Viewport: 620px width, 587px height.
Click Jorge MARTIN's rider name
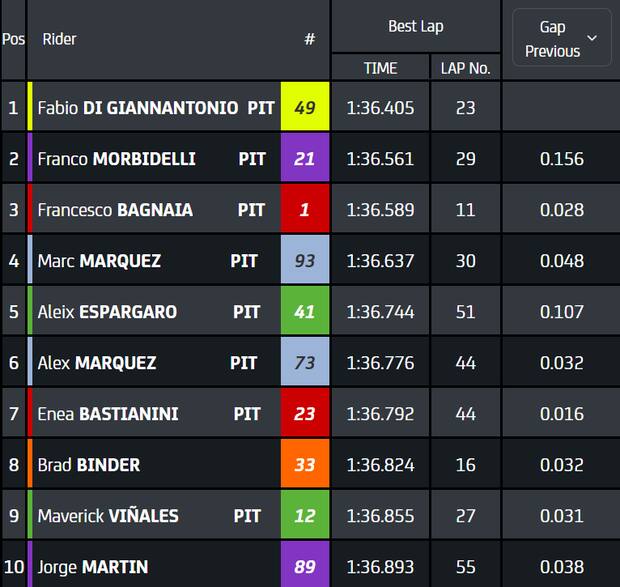[x=92, y=567]
